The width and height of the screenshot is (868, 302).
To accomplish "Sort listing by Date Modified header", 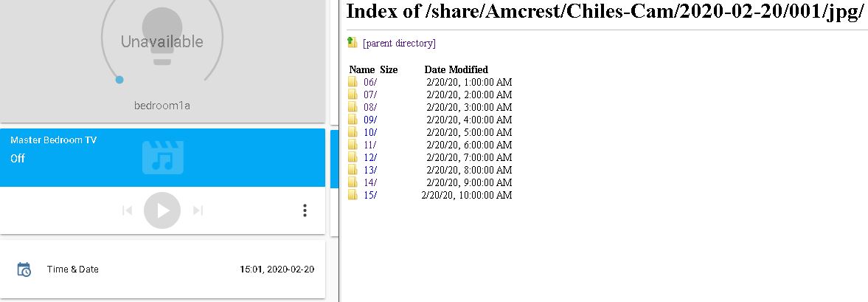I will click(x=456, y=70).
